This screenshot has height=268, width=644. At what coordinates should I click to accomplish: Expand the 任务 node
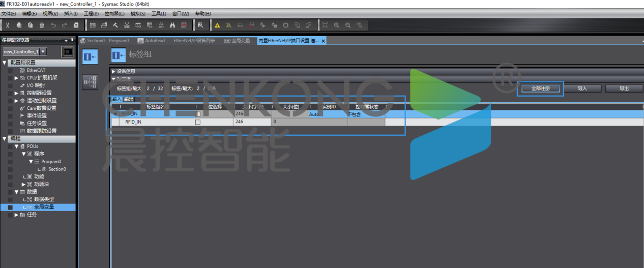(16, 215)
